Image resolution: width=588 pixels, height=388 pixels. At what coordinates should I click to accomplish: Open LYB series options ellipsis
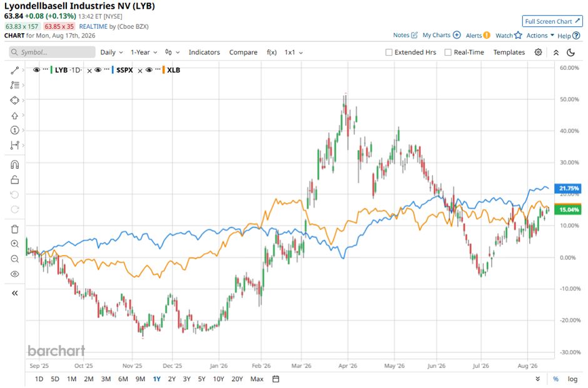coord(46,69)
